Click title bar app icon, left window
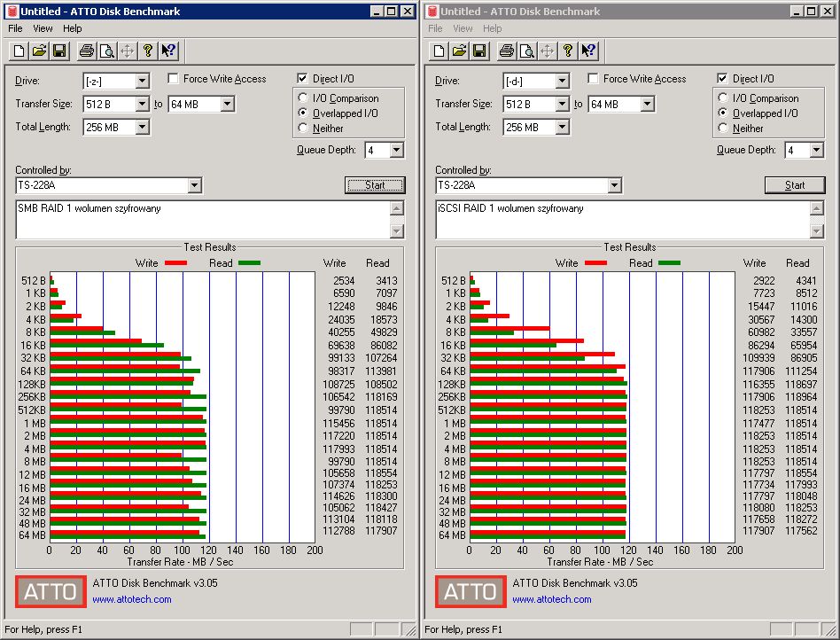840x640 pixels. pos(12,12)
